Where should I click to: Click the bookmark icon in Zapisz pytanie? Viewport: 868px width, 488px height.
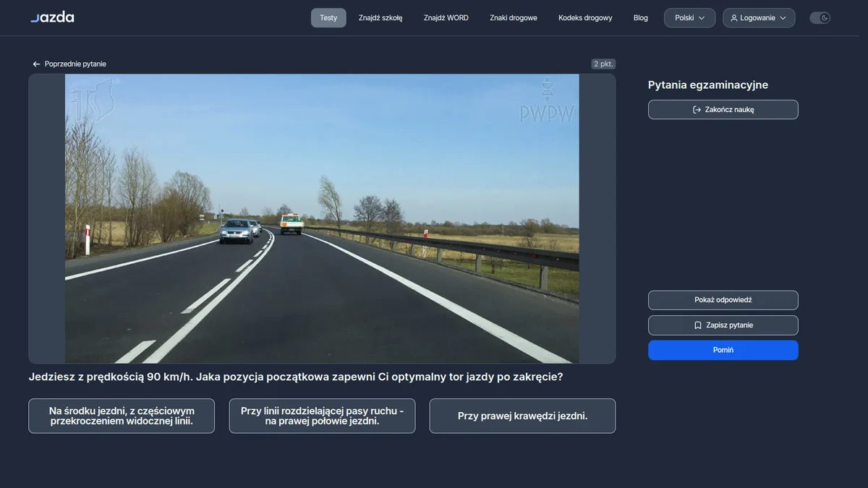point(698,325)
